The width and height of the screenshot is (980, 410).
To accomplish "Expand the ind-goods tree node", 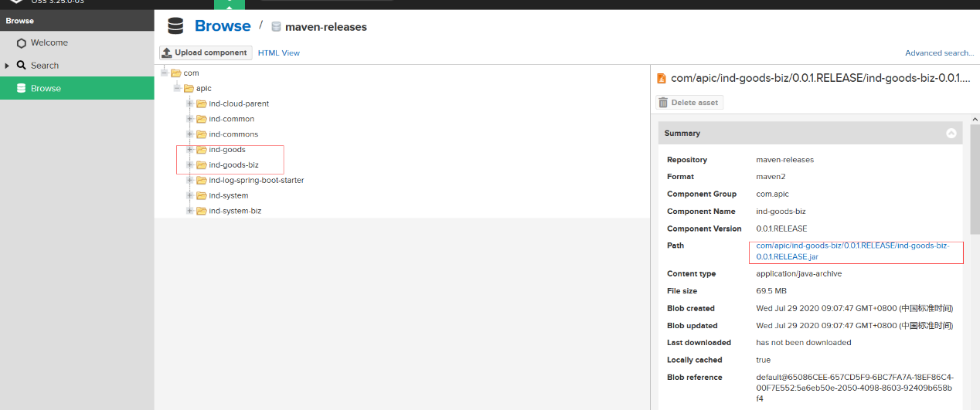I will [189, 150].
